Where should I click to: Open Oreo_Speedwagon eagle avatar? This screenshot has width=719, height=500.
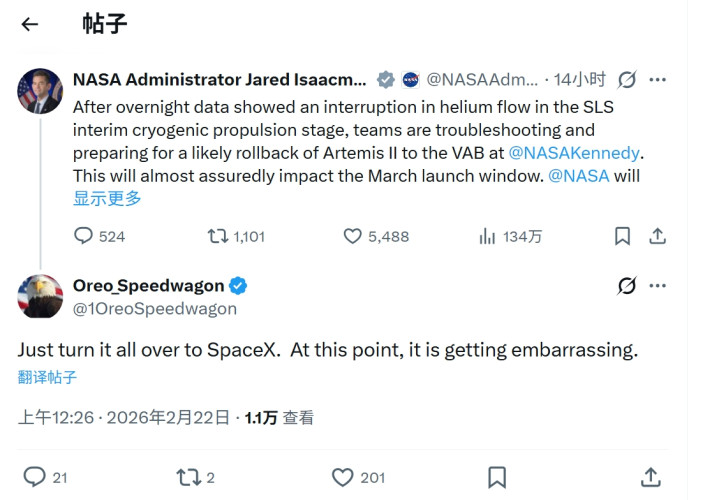coord(40,296)
